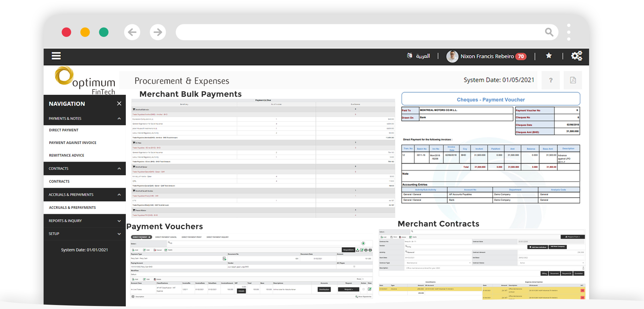Collapse the Payments & Notes section
The height and width of the screenshot is (309, 644).
(119, 119)
